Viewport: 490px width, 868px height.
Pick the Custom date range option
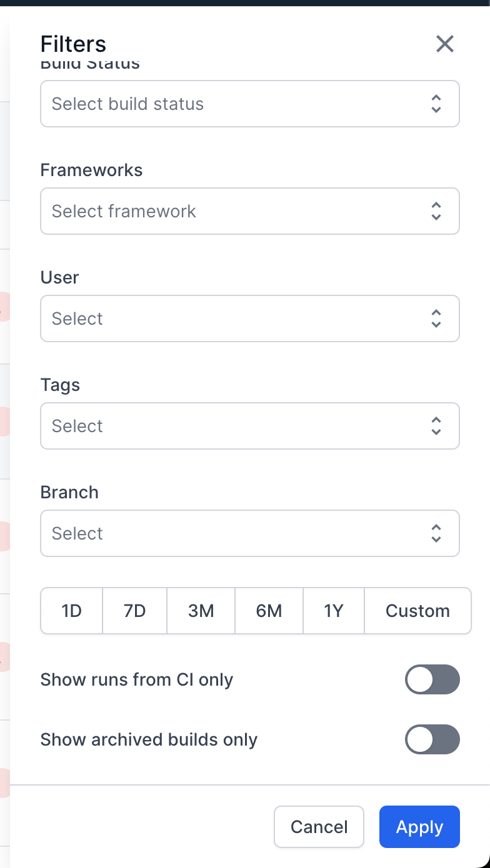coord(417,611)
